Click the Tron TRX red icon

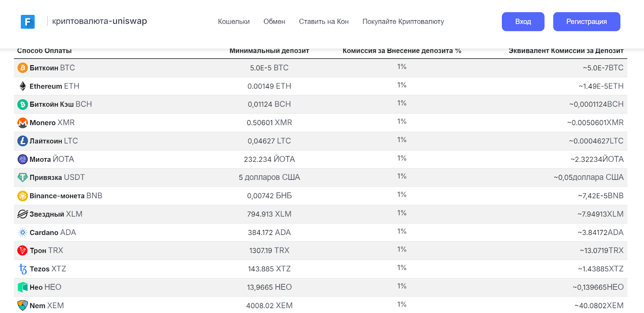(x=23, y=251)
